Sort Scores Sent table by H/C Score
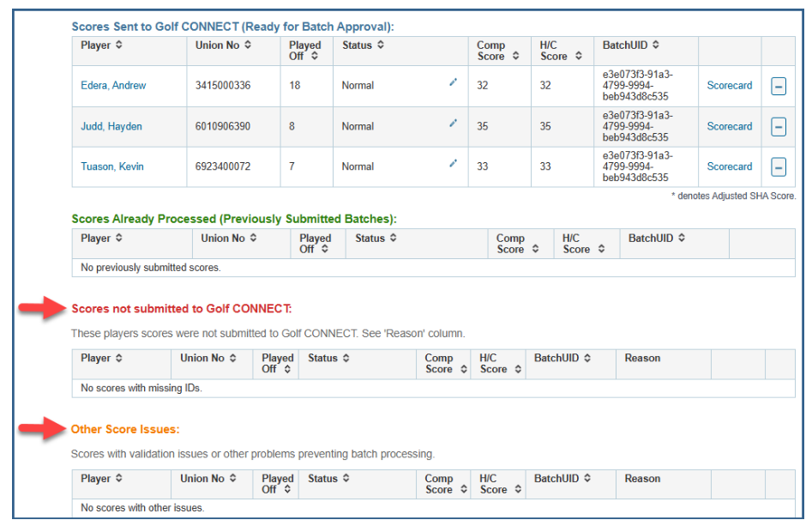 (579, 56)
